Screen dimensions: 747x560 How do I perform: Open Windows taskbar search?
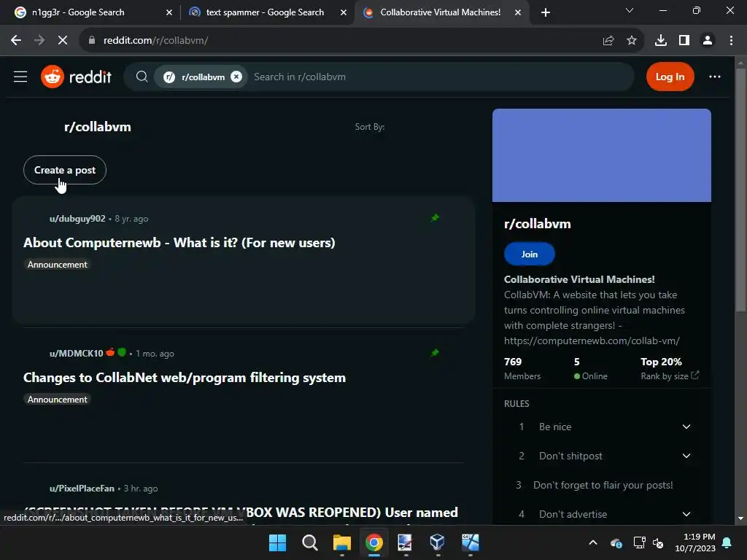pyautogui.click(x=309, y=542)
